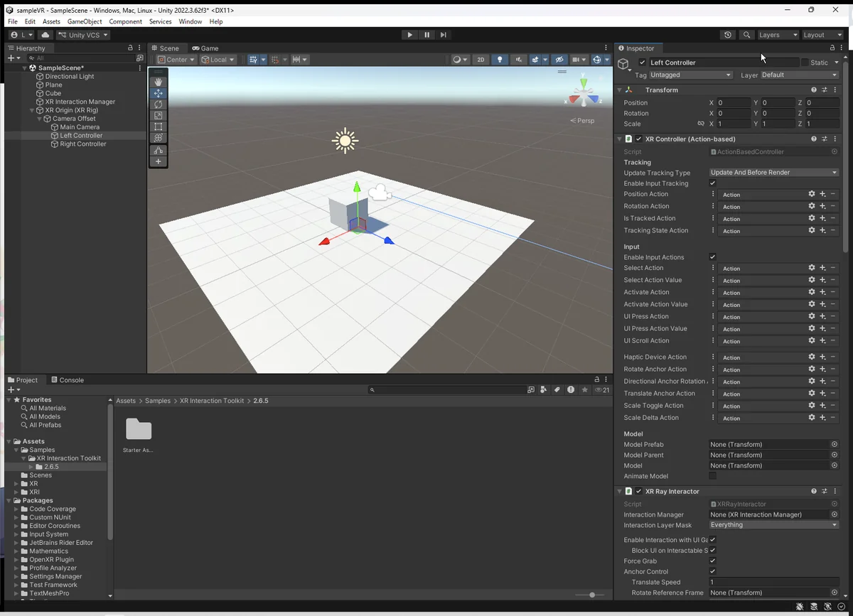The height and width of the screenshot is (616, 853).
Task: Click the Play button to start game
Action: click(x=409, y=35)
